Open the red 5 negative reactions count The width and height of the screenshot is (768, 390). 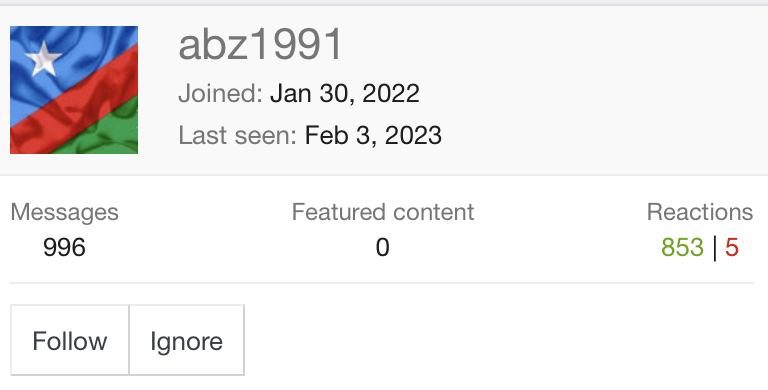pyautogui.click(x=732, y=247)
